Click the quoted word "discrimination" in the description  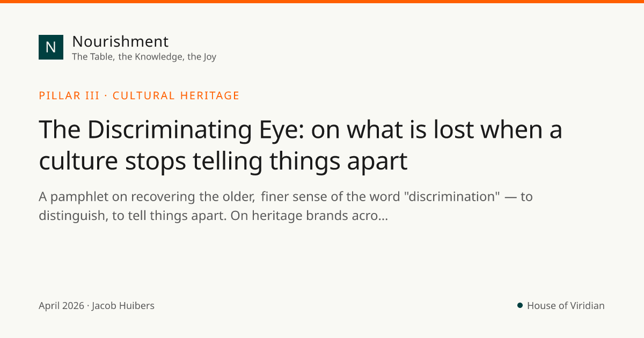(x=451, y=196)
